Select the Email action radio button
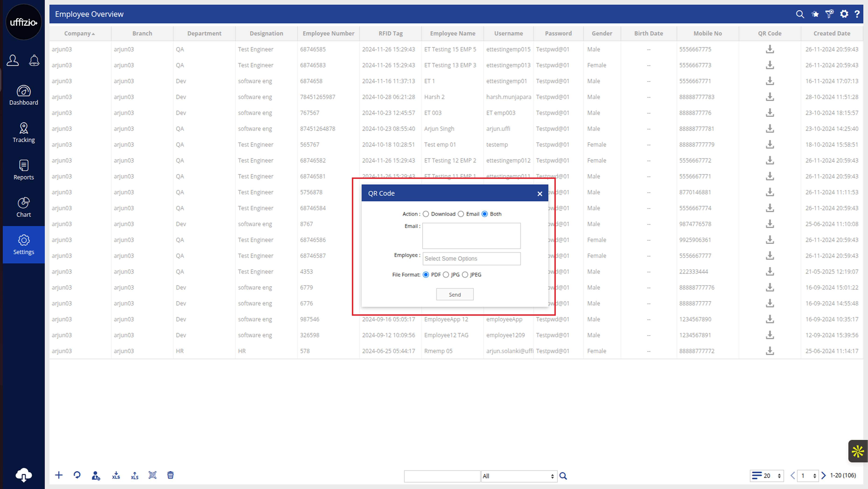Viewport: 868px width, 489px height. click(461, 214)
